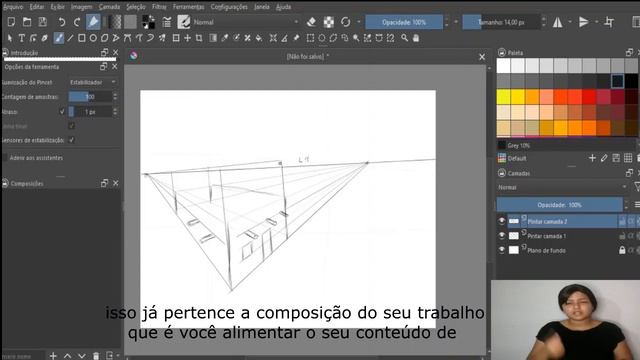Toggle the Atraso checkbox
The width and height of the screenshot is (640, 360).
(62, 111)
